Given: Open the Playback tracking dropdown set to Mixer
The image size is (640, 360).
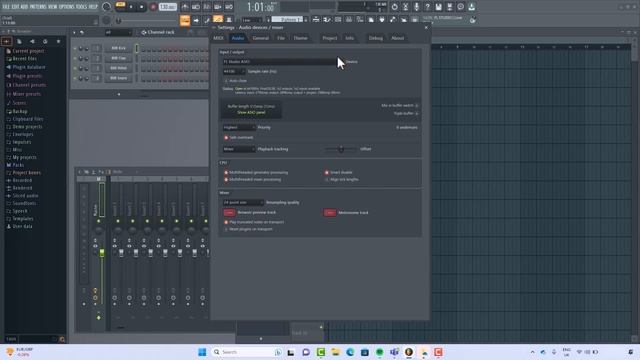Looking at the screenshot, I should pos(239,149).
